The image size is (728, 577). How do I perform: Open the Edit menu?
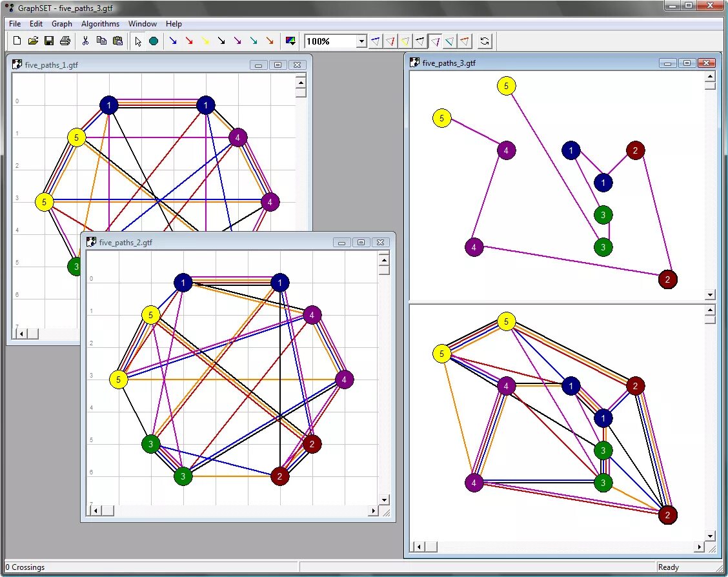35,24
